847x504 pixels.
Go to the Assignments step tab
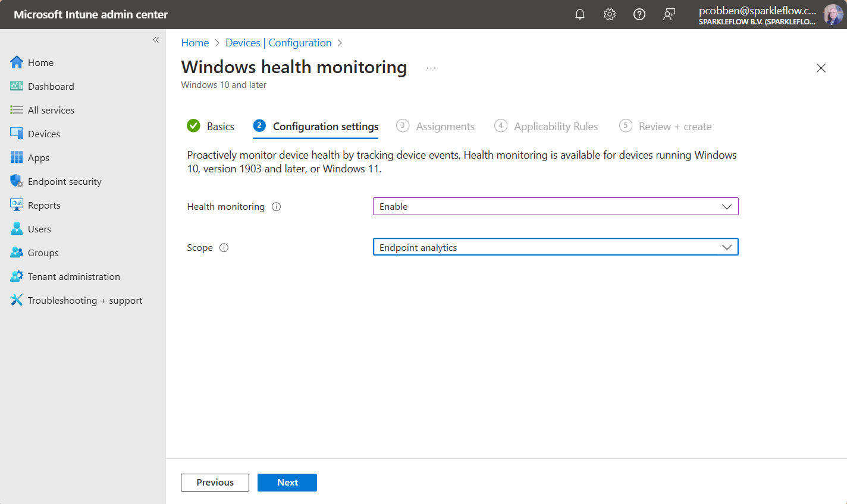coord(435,126)
